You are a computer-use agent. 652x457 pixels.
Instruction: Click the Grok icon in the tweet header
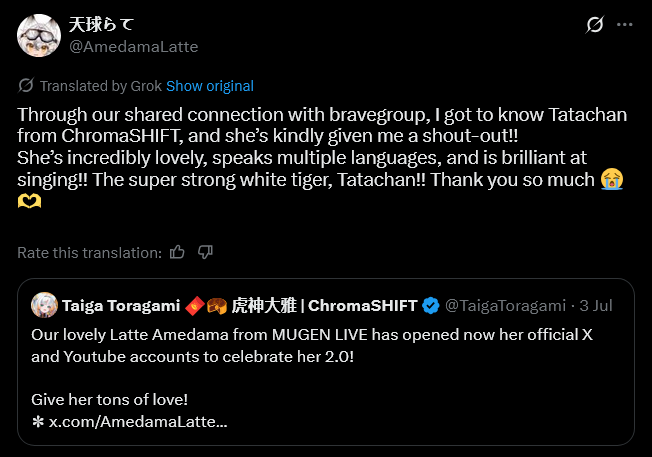point(594,25)
